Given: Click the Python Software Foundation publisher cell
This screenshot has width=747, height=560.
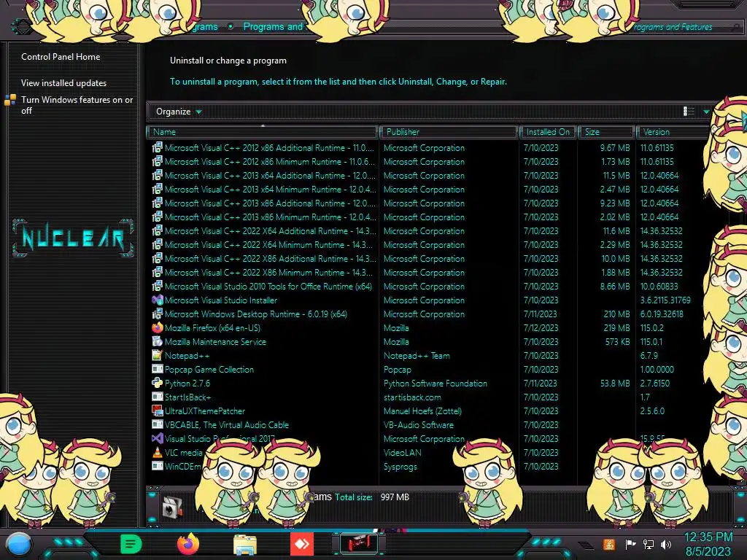Looking at the screenshot, I should (436, 383).
